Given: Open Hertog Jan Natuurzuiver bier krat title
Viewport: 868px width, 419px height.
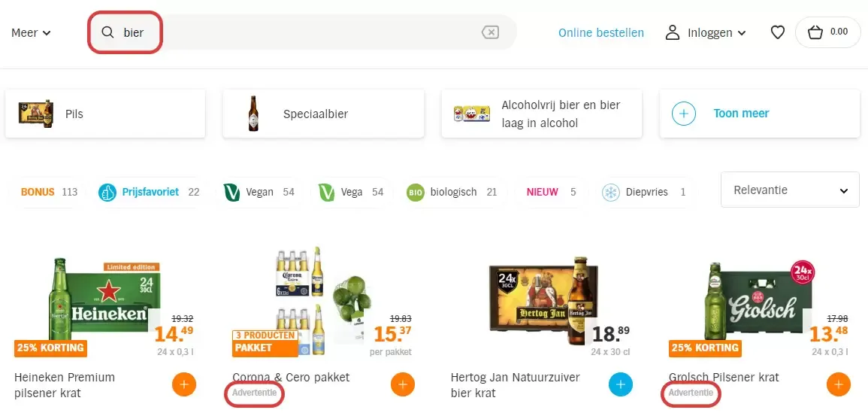Looking at the screenshot, I should point(516,385).
